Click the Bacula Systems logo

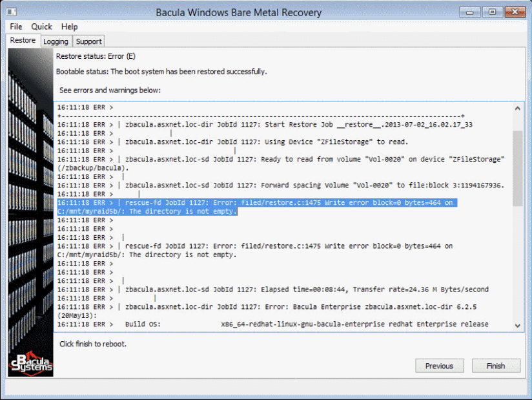[30, 363]
